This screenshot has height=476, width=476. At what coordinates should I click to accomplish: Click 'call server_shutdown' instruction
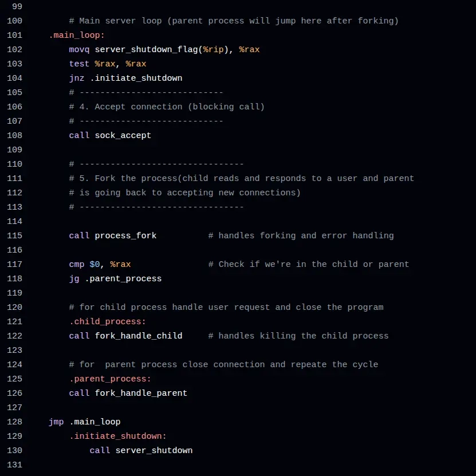(141, 450)
